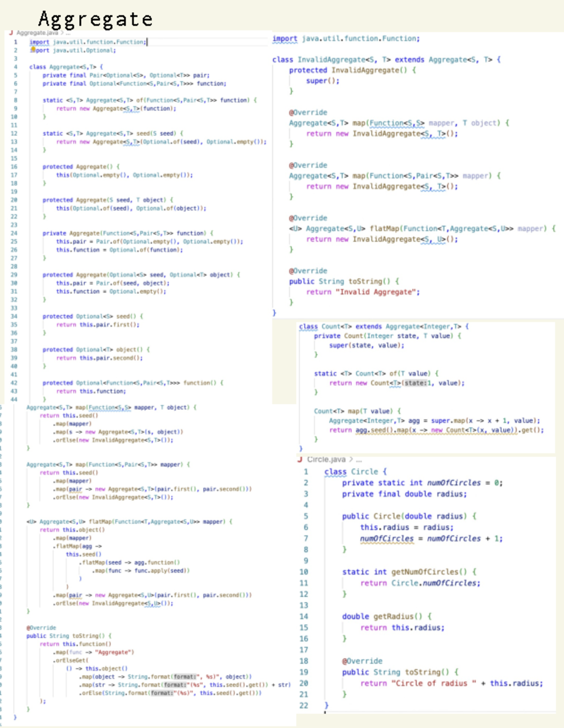Click the 'state:' parameter hint in Count.of
This screenshot has height=728, width=564.
[x=415, y=383]
